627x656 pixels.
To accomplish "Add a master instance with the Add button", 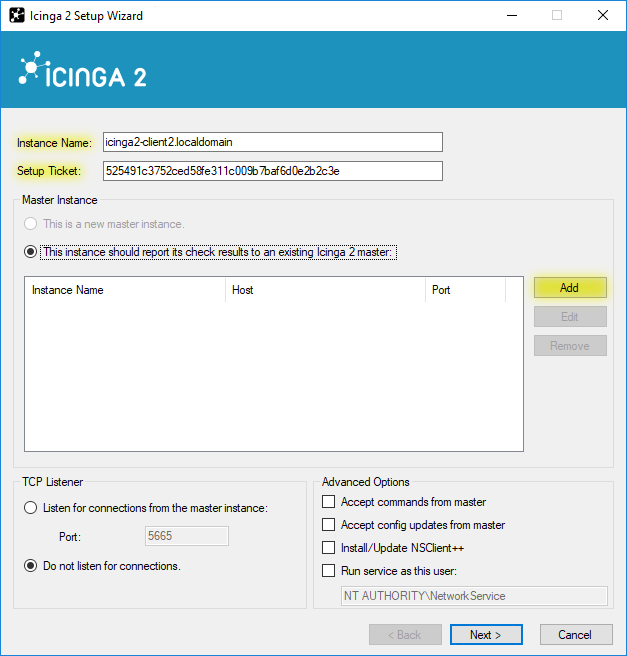I will tap(570, 288).
